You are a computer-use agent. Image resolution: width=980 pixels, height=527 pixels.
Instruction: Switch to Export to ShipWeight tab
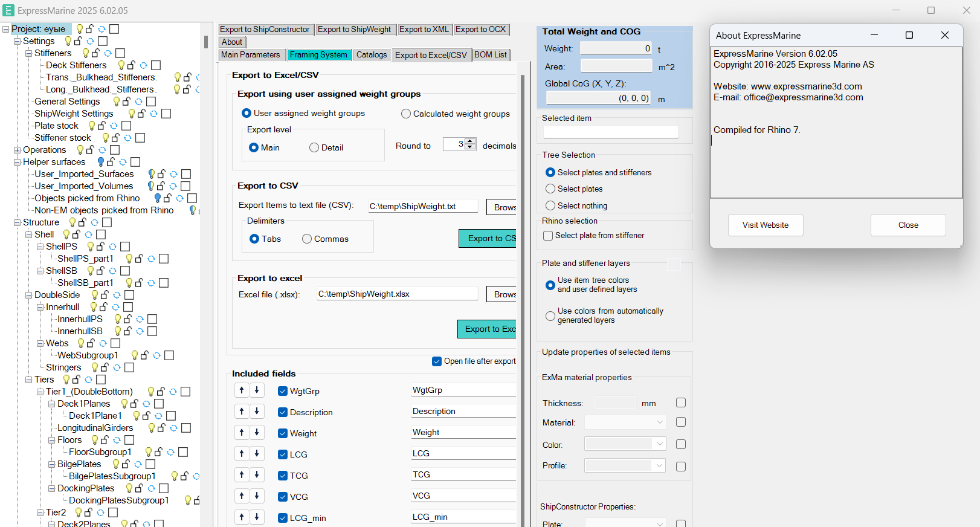pos(355,30)
